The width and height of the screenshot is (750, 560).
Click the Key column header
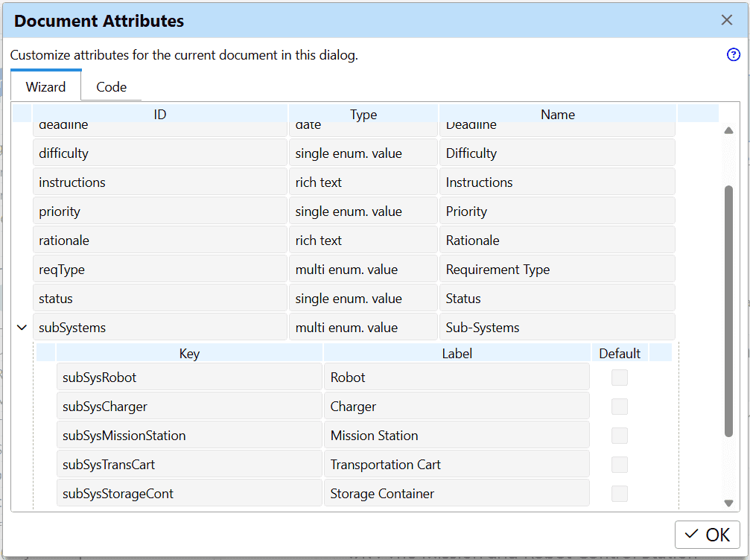pyautogui.click(x=189, y=353)
